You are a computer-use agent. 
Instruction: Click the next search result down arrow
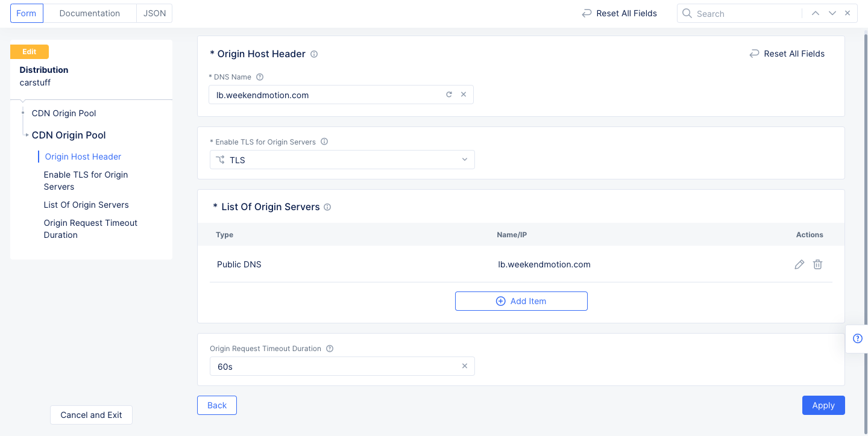(832, 13)
